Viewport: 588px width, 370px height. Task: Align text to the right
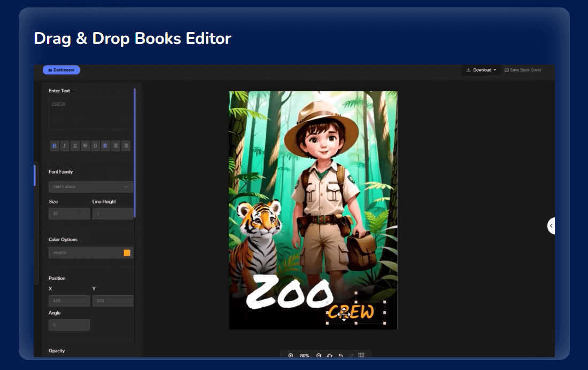(x=126, y=145)
